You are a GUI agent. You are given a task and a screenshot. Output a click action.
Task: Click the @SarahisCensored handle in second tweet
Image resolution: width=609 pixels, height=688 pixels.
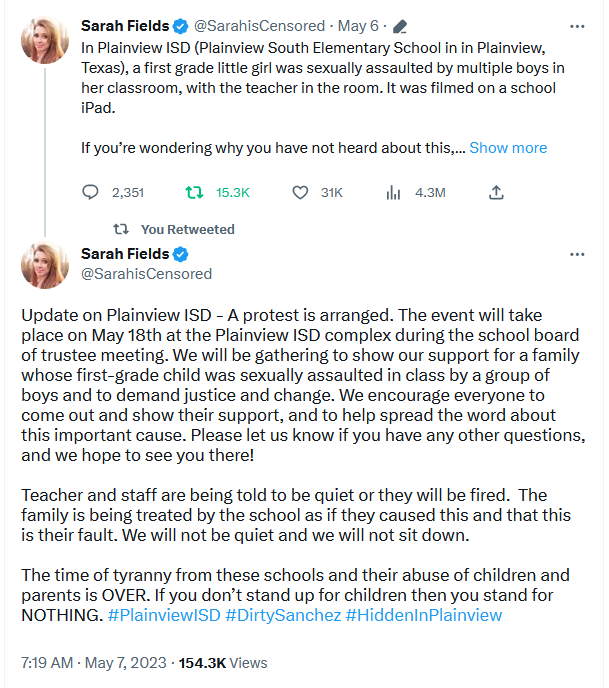click(147, 274)
